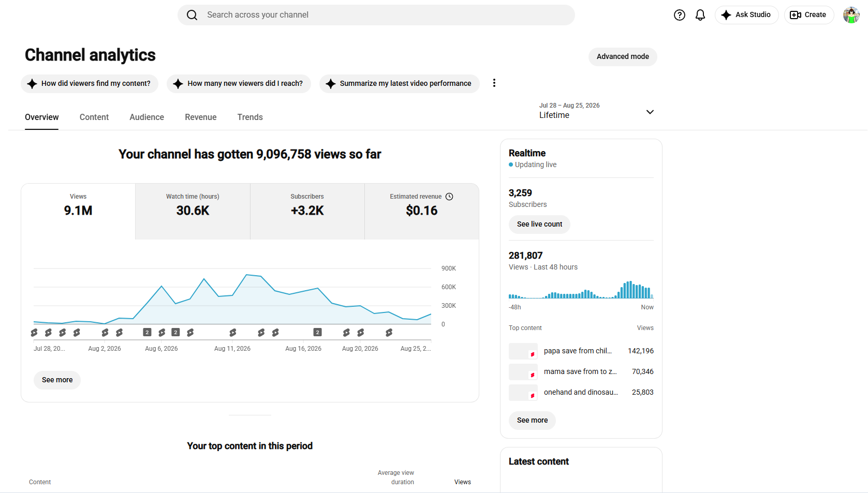868x493 pixels.
Task: Click the '2' videos marker near Aug 16
Action: pyautogui.click(x=318, y=332)
